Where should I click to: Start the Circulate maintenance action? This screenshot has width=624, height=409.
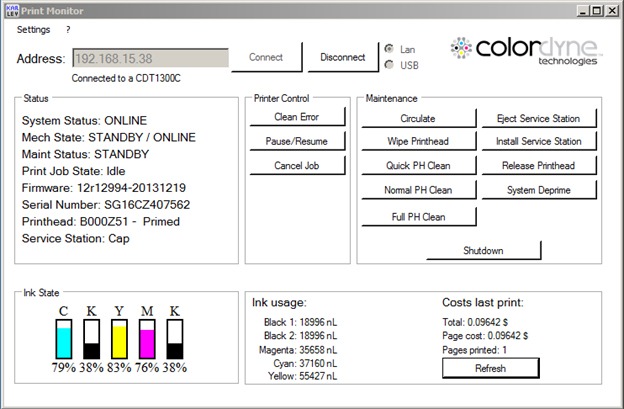(x=418, y=118)
